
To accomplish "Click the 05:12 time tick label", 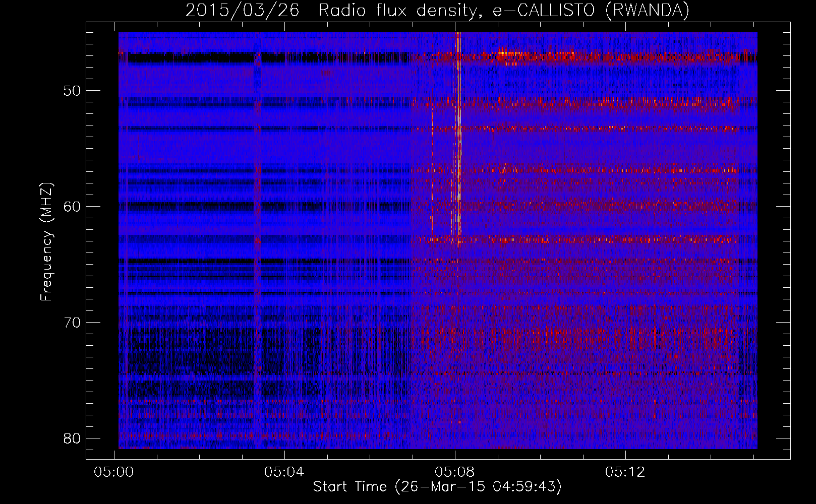I will [x=625, y=472].
